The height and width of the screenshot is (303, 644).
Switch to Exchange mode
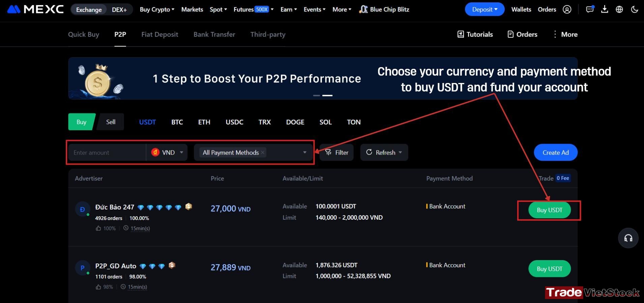click(x=89, y=9)
